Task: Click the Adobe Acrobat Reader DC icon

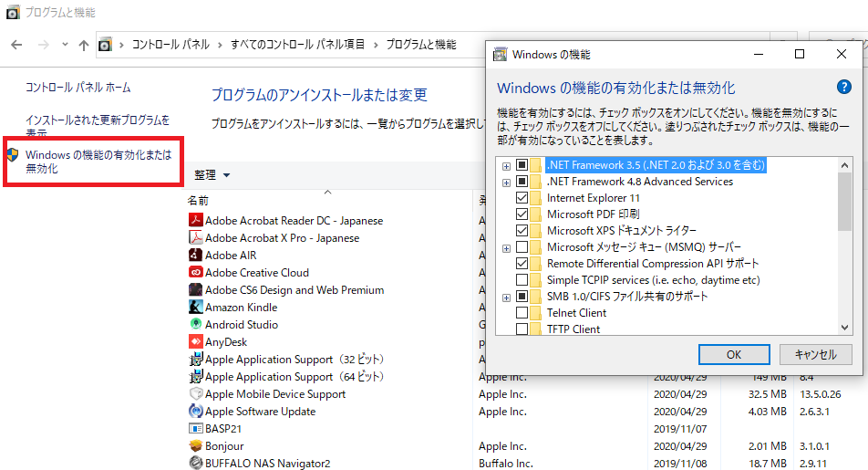Action: 195,220
